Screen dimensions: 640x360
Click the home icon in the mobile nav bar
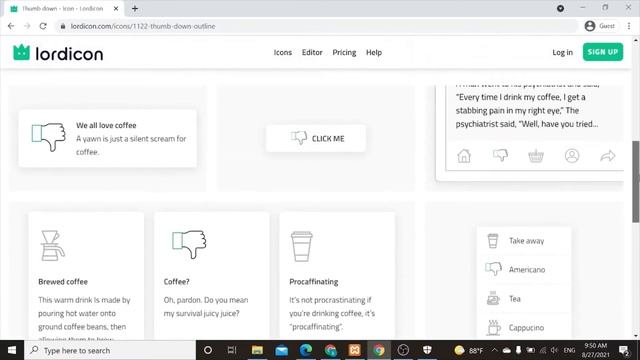[464, 156]
